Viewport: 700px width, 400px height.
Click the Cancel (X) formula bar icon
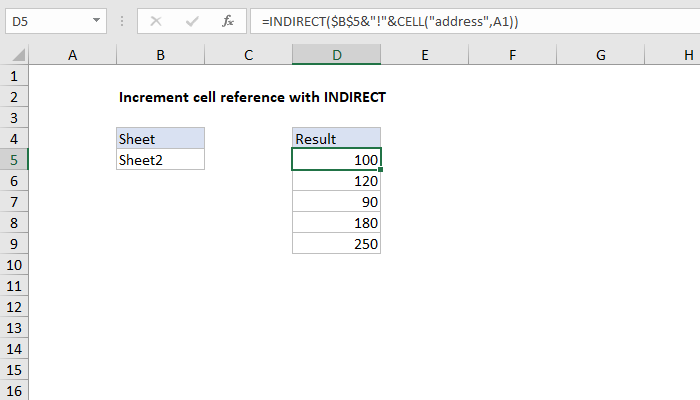click(155, 20)
